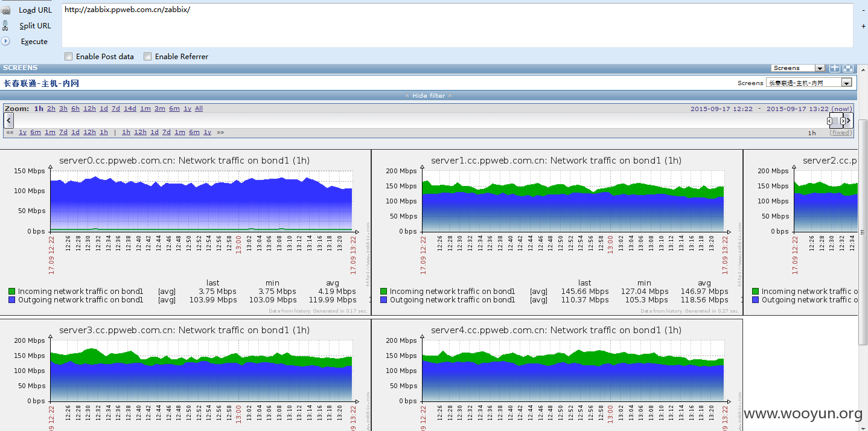Click the time bar right arrow button
This screenshot has height=431, width=868.
point(849,121)
